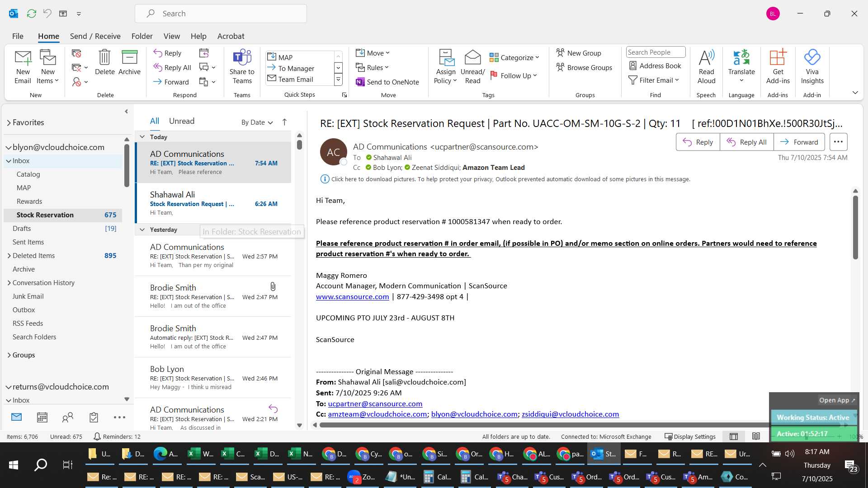Open the Stock Reservation folder
This screenshot has height=488, width=868.
(63, 215)
